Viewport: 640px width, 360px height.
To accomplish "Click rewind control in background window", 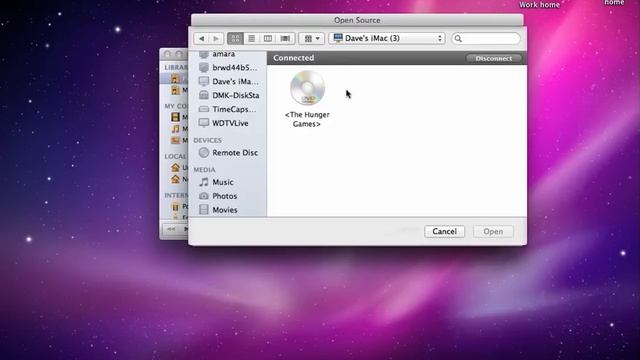I will point(171,229).
